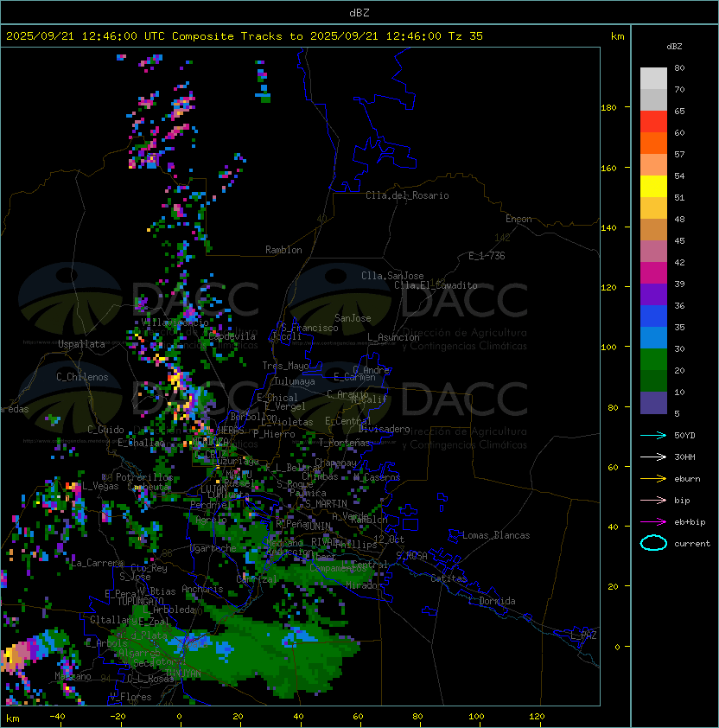Click the light blue 30–35 dBZ swatch

[x=653, y=338]
